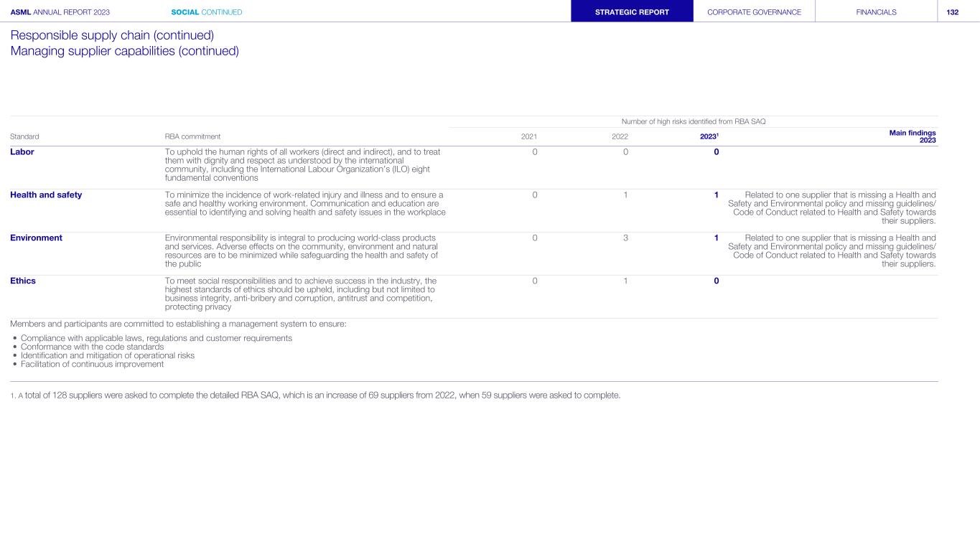Click the page number 132
This screenshot has height=552, width=980.
pyautogui.click(x=953, y=12)
